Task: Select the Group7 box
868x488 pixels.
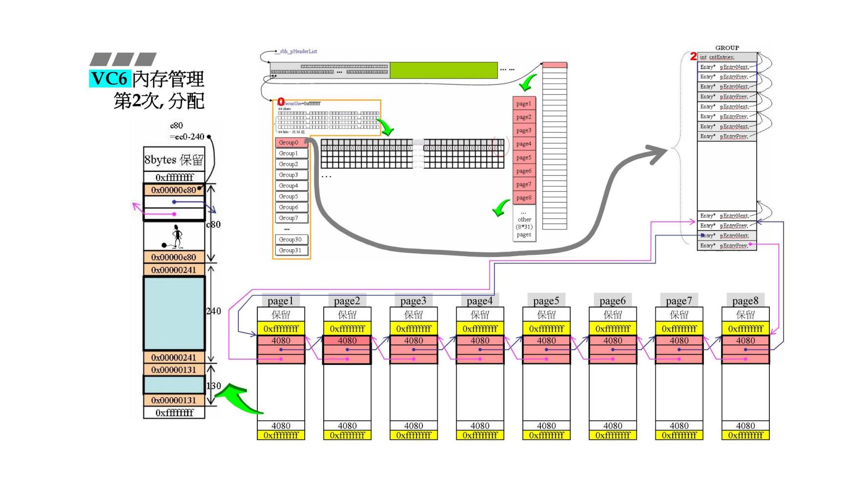Action: [x=291, y=218]
